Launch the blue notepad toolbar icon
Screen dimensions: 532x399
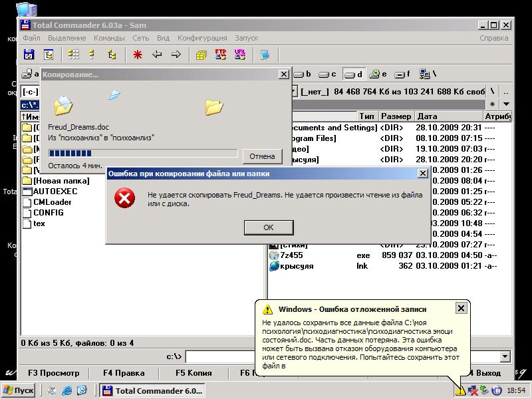click(x=265, y=55)
